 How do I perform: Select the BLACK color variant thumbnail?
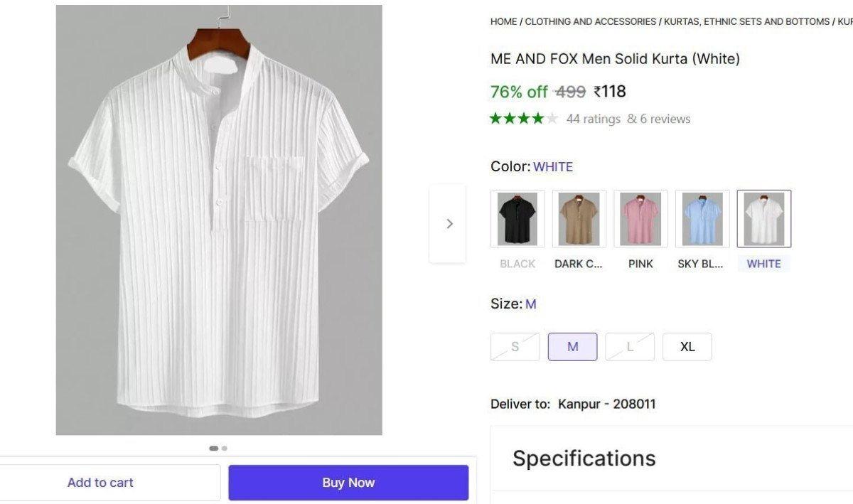tap(517, 218)
